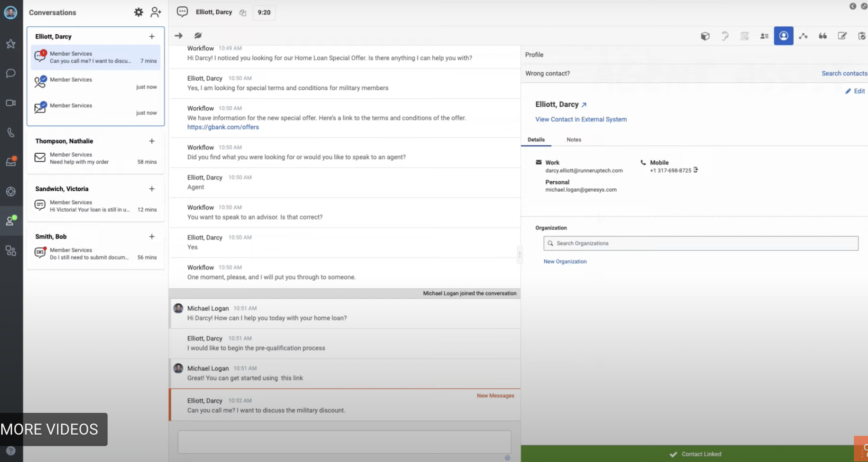Switch to the Details tab
868x462 pixels.
[x=536, y=140]
